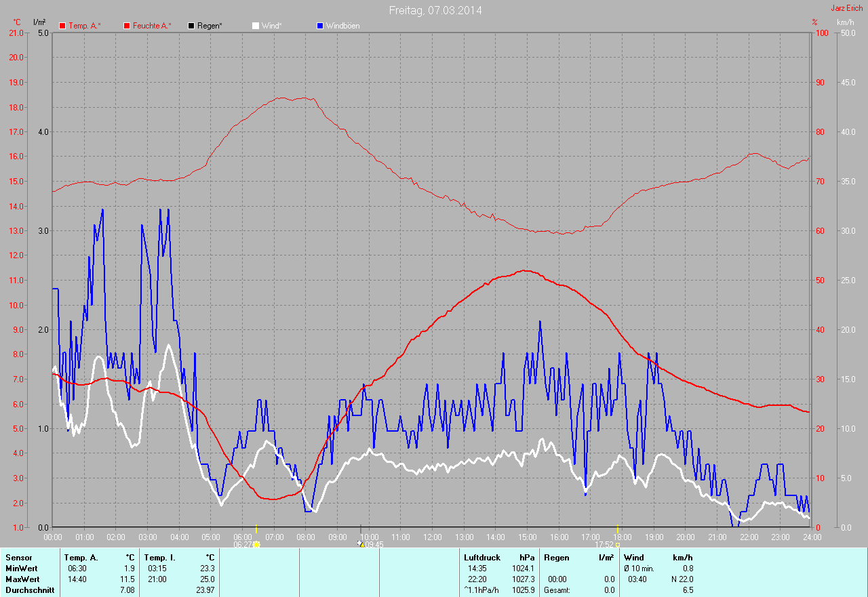
Task: Click the red Temp. A. legend swatch
Action: pos(62,26)
